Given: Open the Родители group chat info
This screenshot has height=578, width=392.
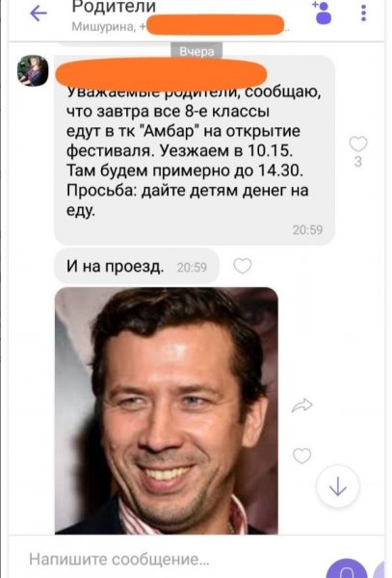Looking at the screenshot, I should [x=114, y=7].
